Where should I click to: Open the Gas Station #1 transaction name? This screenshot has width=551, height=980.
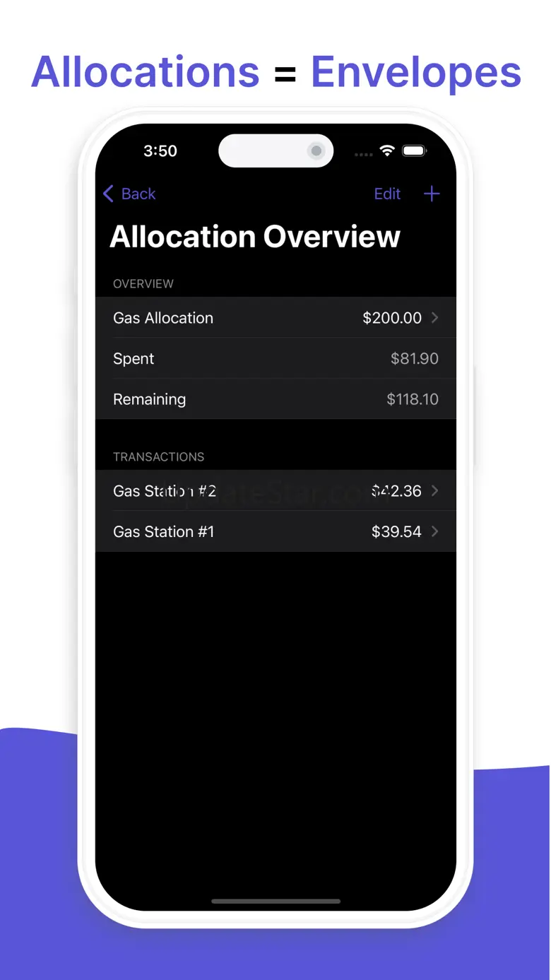click(x=163, y=531)
